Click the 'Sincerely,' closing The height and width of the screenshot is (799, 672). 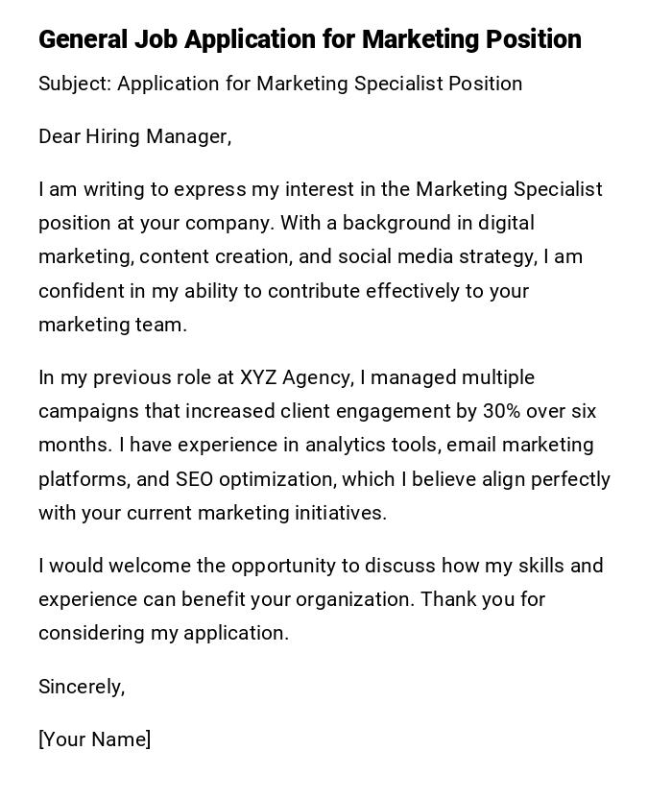pyautogui.click(x=82, y=687)
